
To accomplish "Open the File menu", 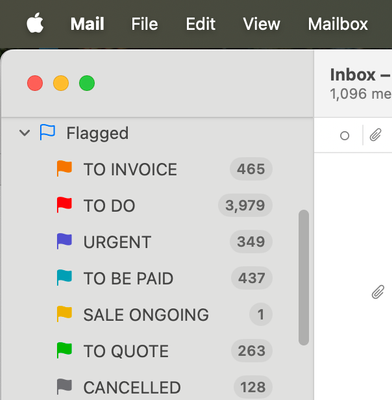I will 144,24.
